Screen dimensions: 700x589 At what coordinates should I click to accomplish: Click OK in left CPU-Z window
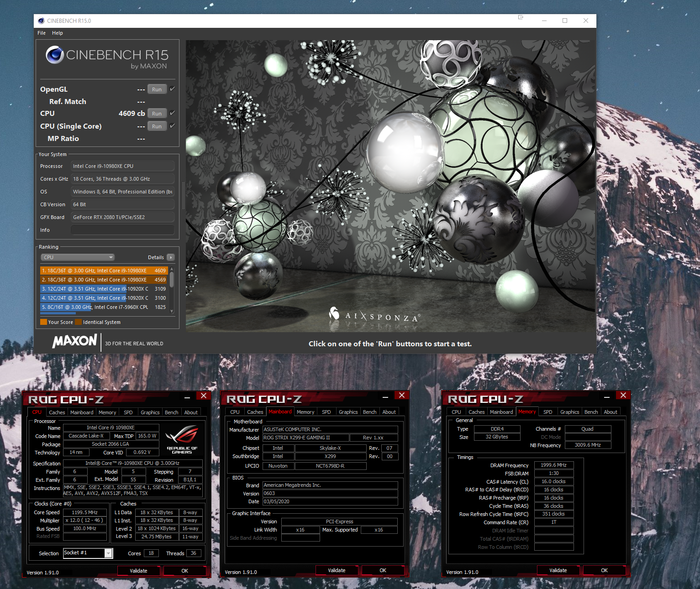185,571
